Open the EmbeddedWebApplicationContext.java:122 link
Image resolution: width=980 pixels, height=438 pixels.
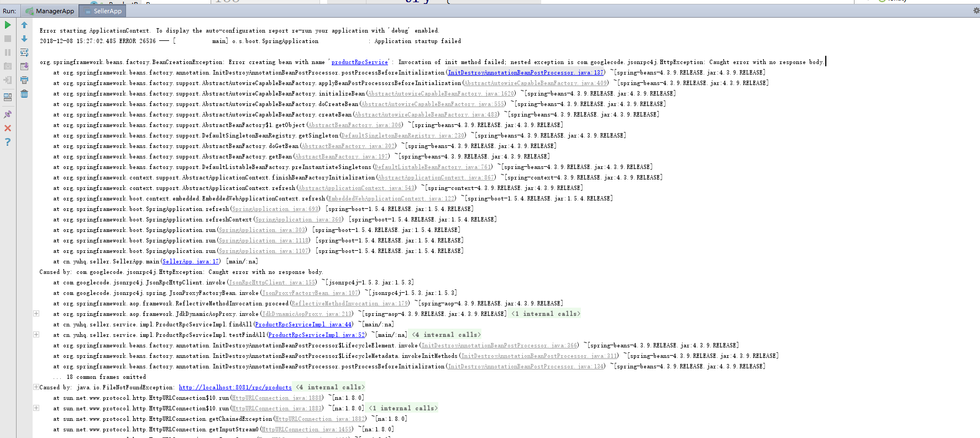[391, 199]
